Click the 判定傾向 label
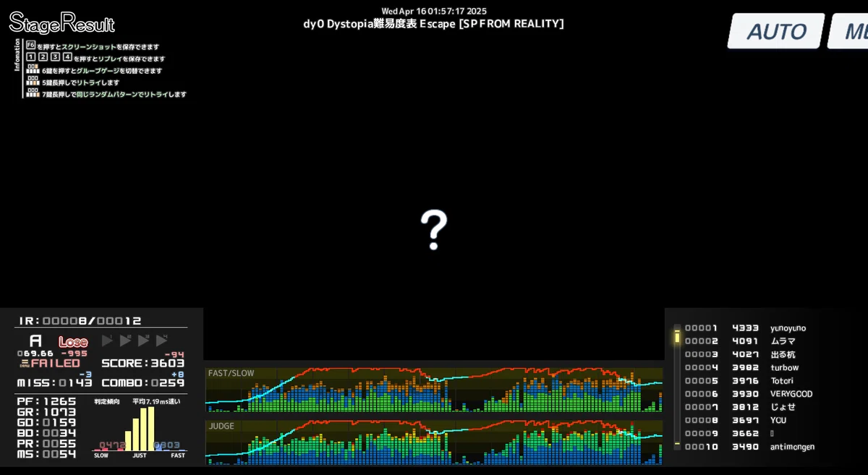868x475 pixels. pyautogui.click(x=106, y=401)
